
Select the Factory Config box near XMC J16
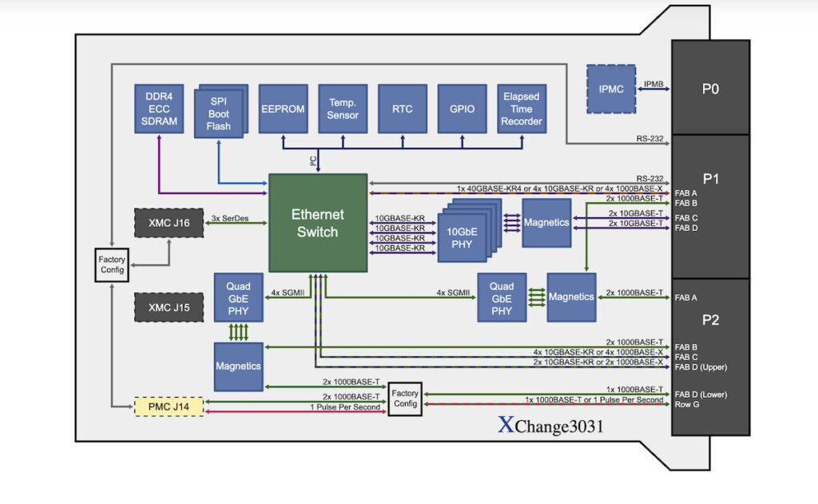pyautogui.click(x=112, y=265)
